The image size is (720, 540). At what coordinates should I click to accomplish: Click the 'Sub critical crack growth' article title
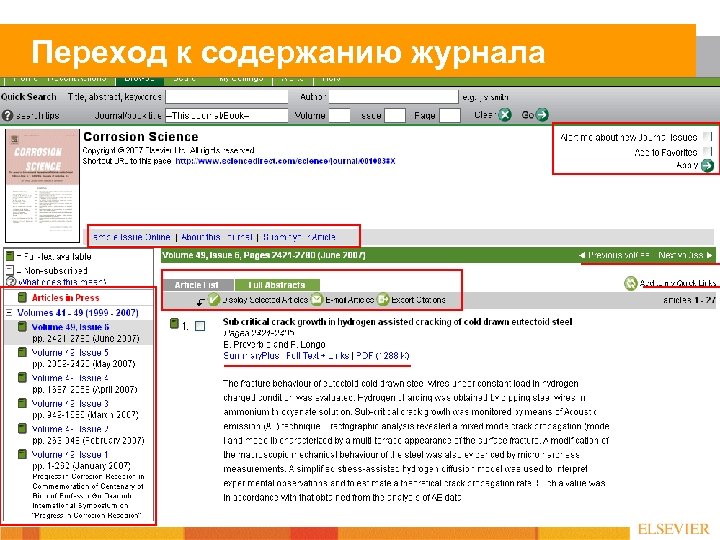click(397, 322)
